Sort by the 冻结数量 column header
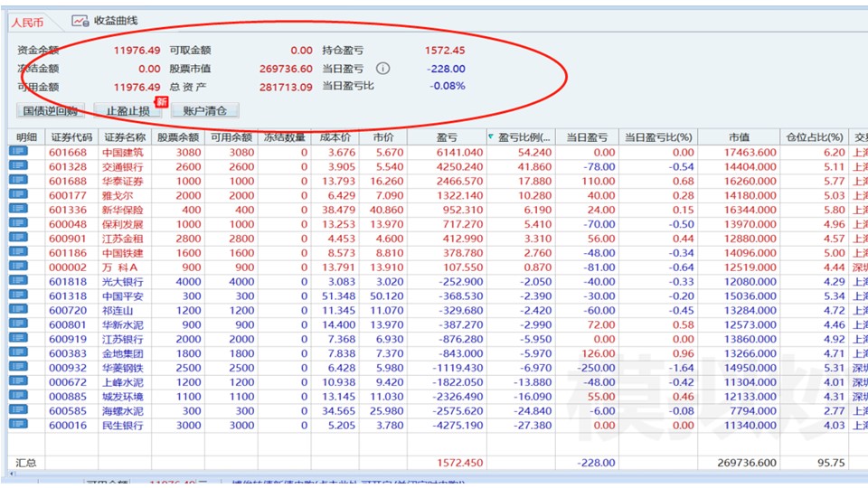The height and width of the screenshot is (488, 868). 284,137
